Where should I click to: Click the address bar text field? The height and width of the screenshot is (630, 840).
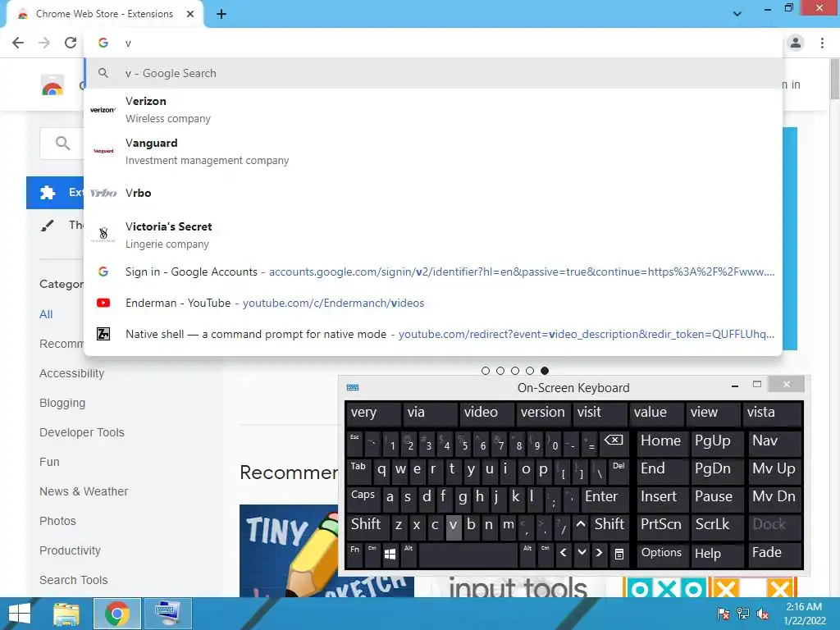pyautogui.click(x=433, y=43)
